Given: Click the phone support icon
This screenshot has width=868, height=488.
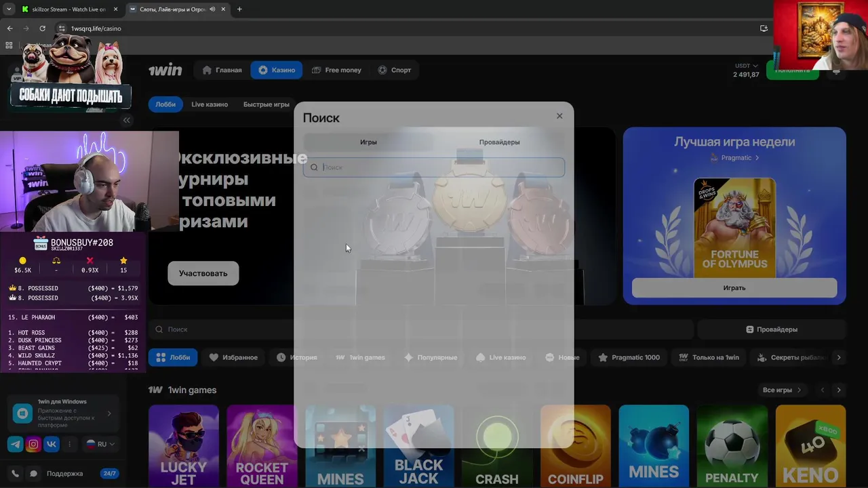Looking at the screenshot, I should coord(15,474).
